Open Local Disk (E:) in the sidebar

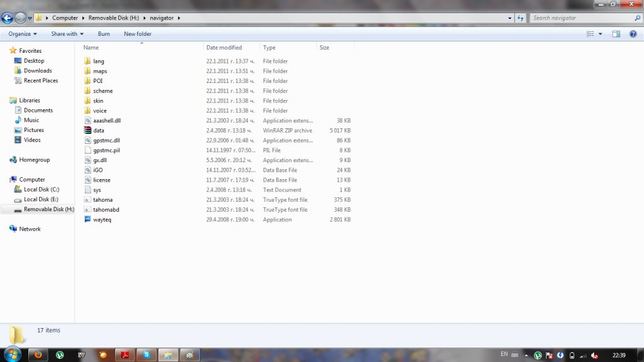[41, 199]
